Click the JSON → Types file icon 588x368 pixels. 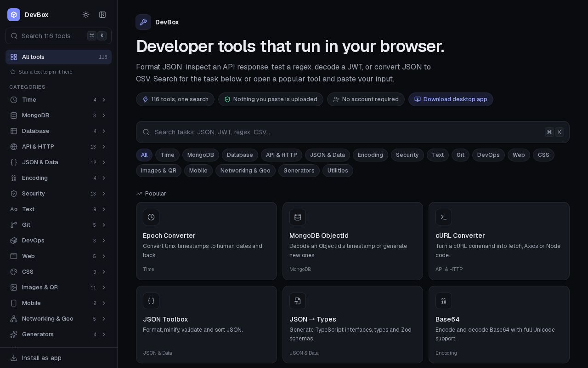tap(298, 301)
